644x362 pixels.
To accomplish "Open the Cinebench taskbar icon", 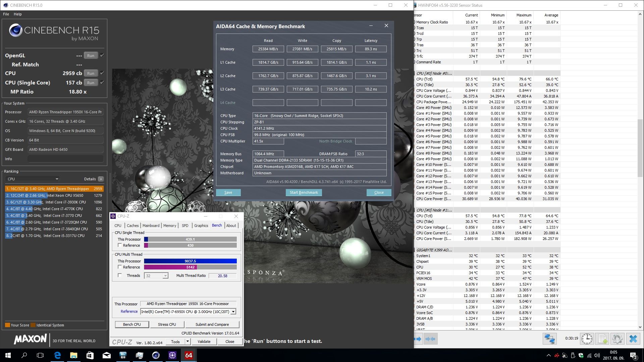I will (x=156, y=355).
